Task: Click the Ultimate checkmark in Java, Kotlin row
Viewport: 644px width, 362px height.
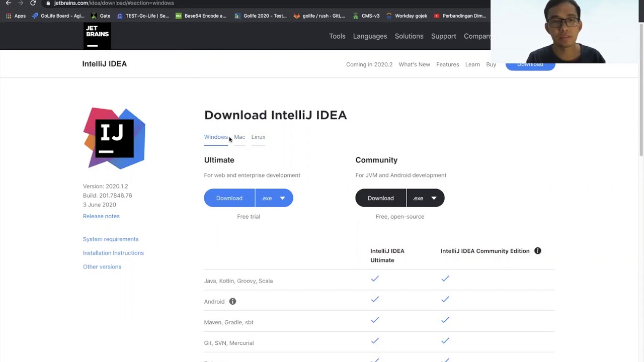Action: click(x=375, y=279)
